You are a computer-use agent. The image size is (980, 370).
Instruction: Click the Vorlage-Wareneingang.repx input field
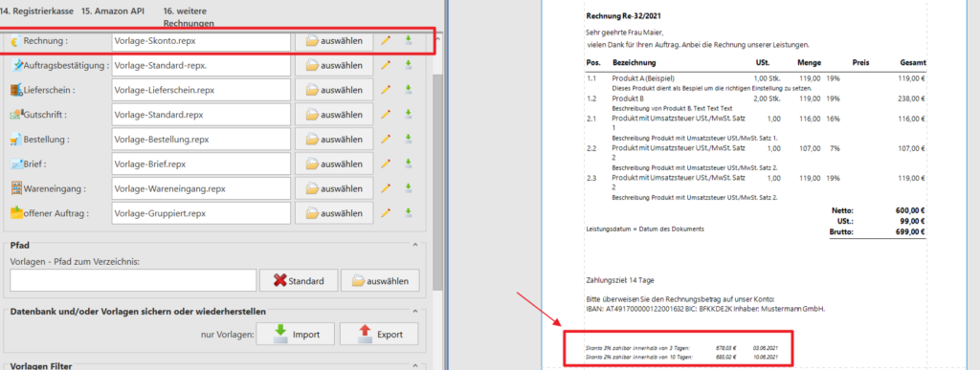(x=201, y=188)
